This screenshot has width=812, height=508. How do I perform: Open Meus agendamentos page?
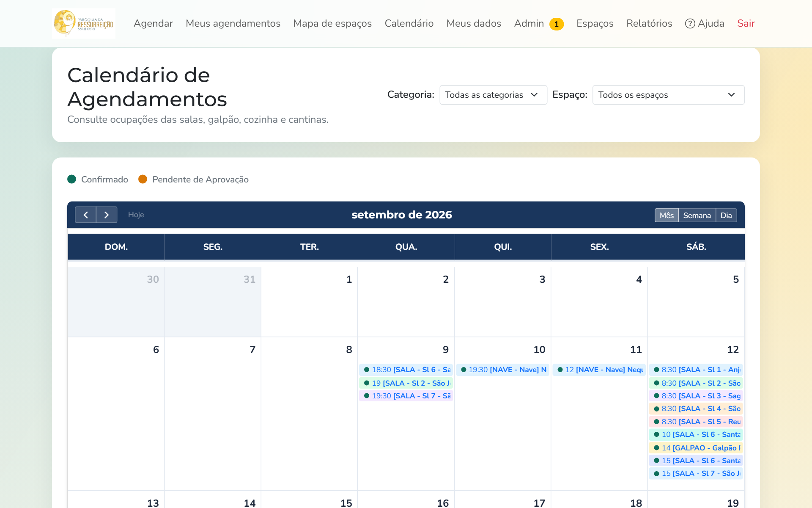coord(233,23)
